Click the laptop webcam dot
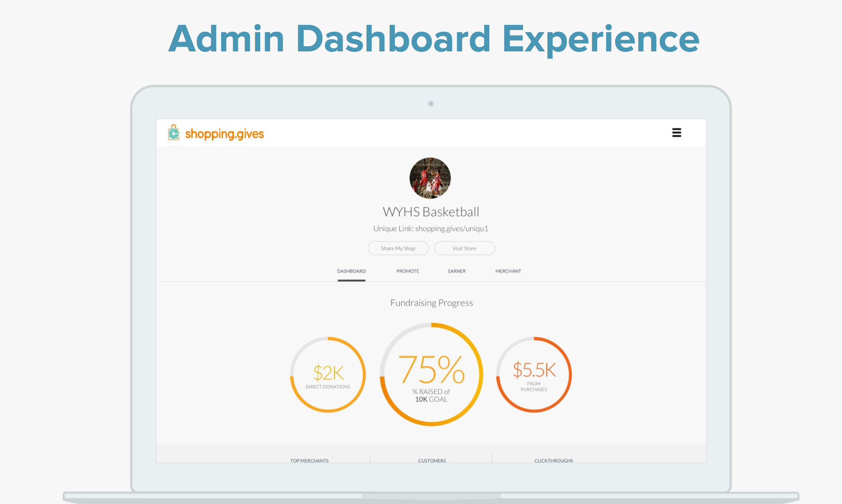This screenshot has width=842, height=504. pos(431,104)
